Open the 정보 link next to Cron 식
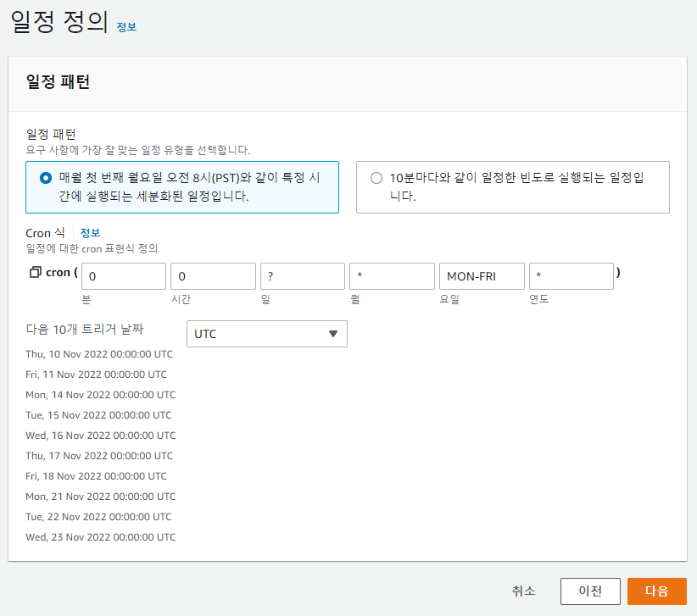 (x=90, y=233)
